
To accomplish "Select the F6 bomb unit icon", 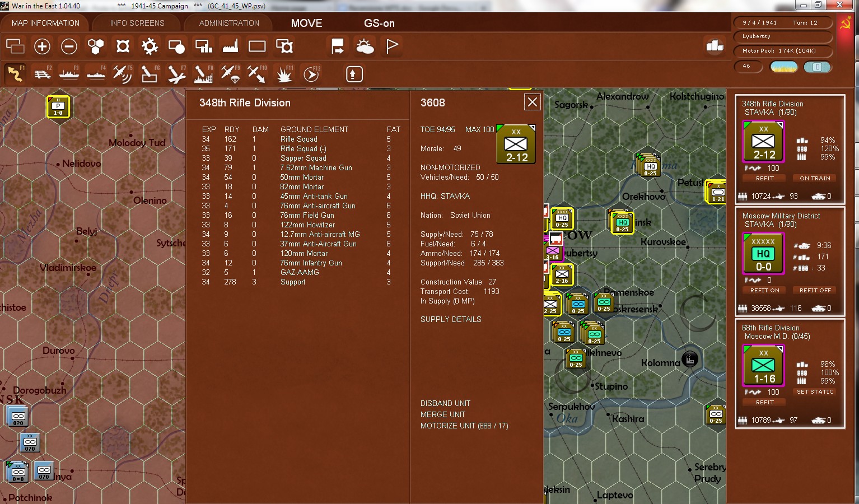I will (x=150, y=74).
